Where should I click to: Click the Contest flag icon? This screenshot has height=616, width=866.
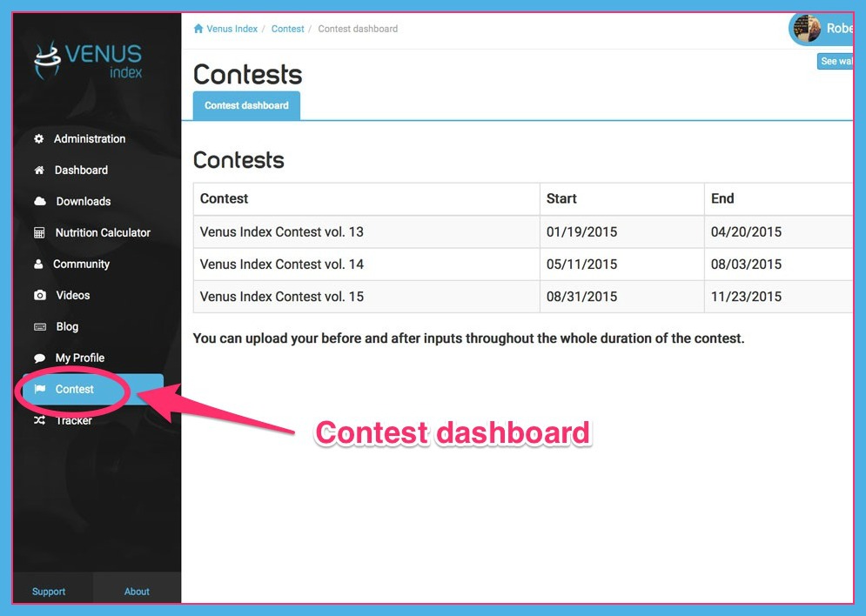40,389
